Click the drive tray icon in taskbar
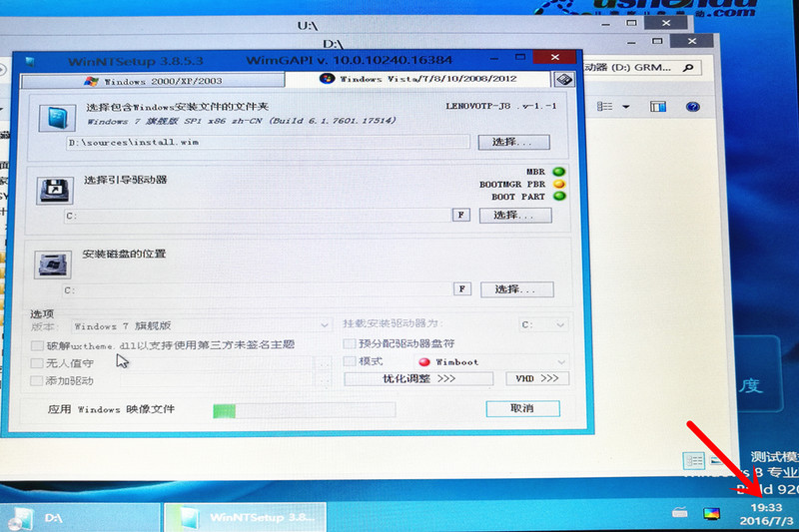The image size is (799, 532). point(679,513)
